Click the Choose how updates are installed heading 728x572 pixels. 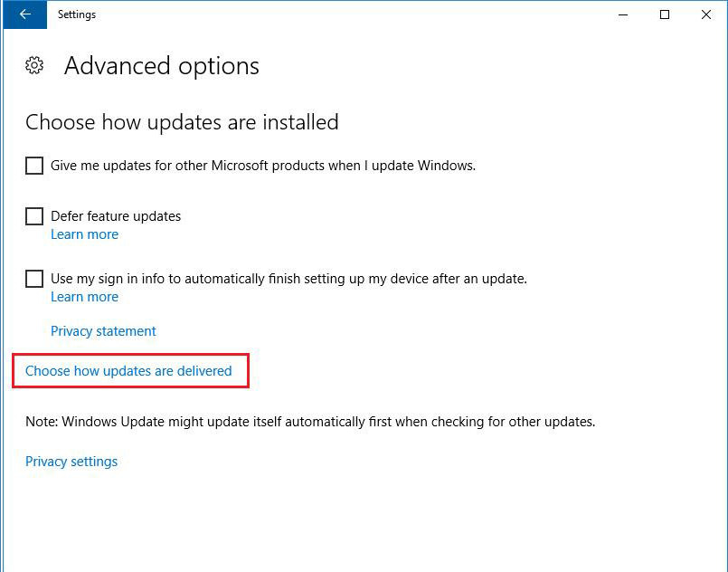pos(182,122)
